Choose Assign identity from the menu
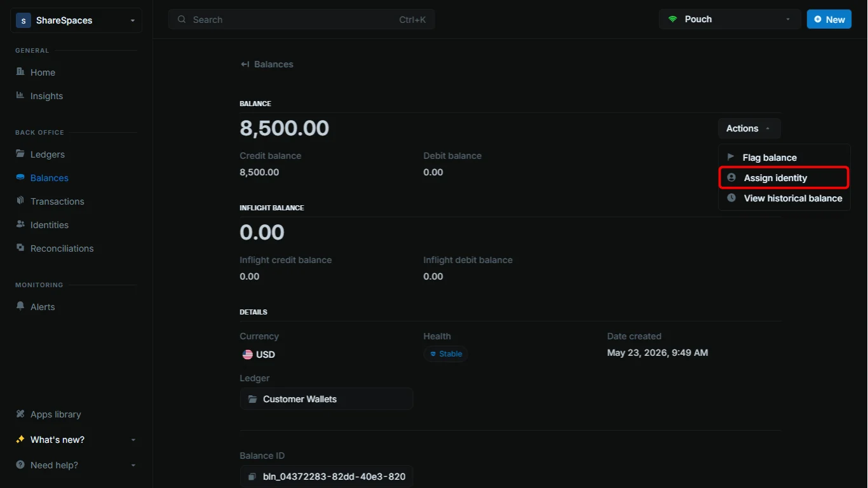 784,178
